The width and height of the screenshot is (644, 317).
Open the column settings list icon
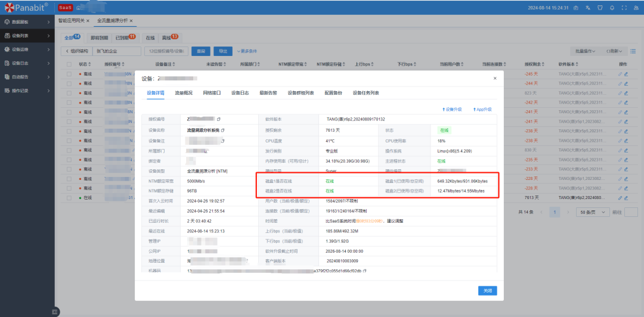pos(632,51)
